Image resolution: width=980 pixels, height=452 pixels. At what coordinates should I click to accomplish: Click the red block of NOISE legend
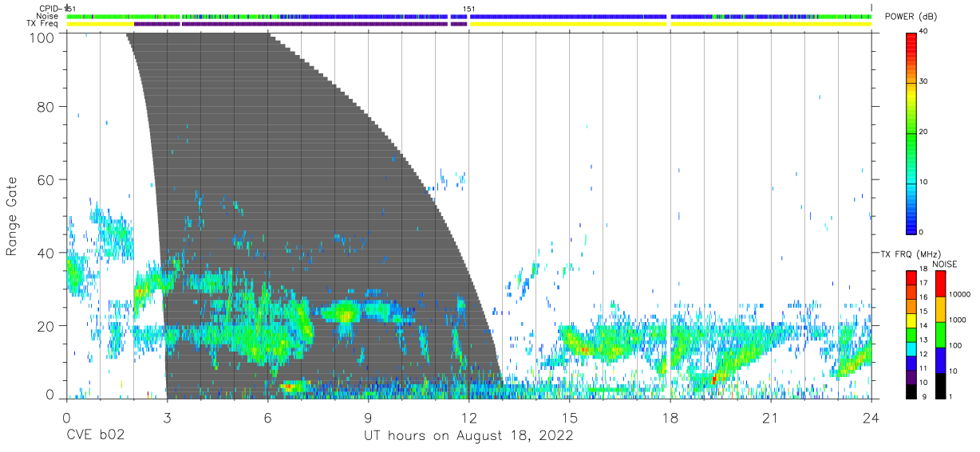[x=939, y=283]
